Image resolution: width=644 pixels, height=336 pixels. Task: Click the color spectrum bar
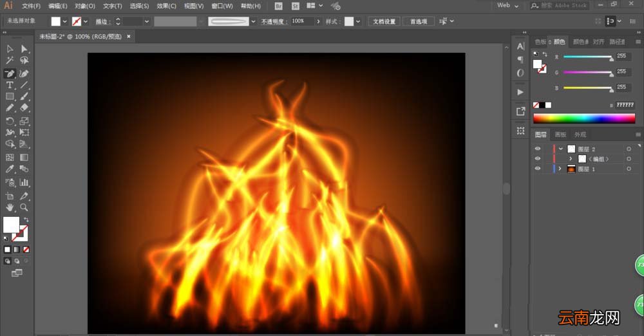pos(584,118)
